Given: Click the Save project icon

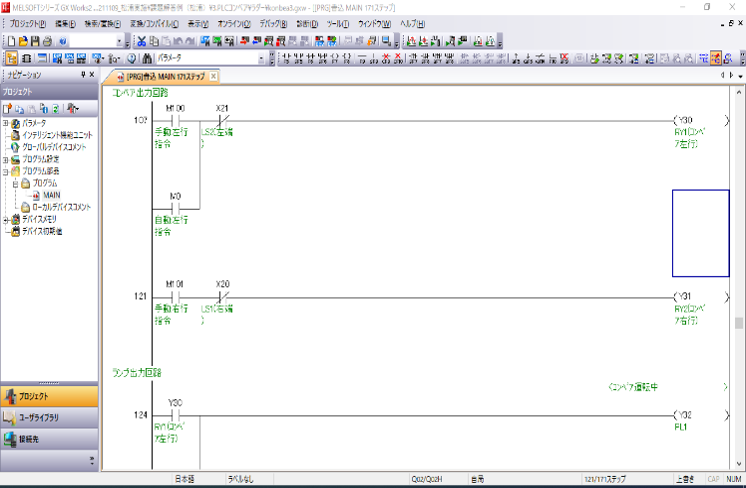Looking at the screenshot, I should tap(35, 41).
